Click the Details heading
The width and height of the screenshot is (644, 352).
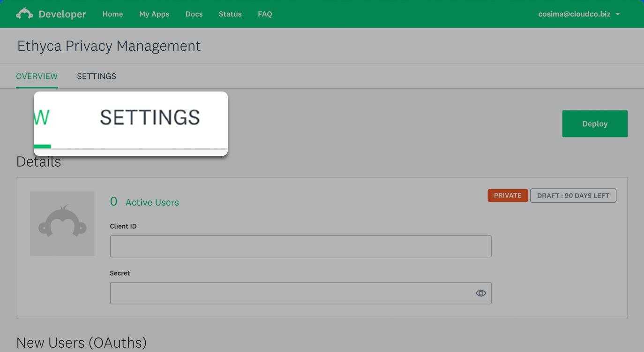pos(38,161)
